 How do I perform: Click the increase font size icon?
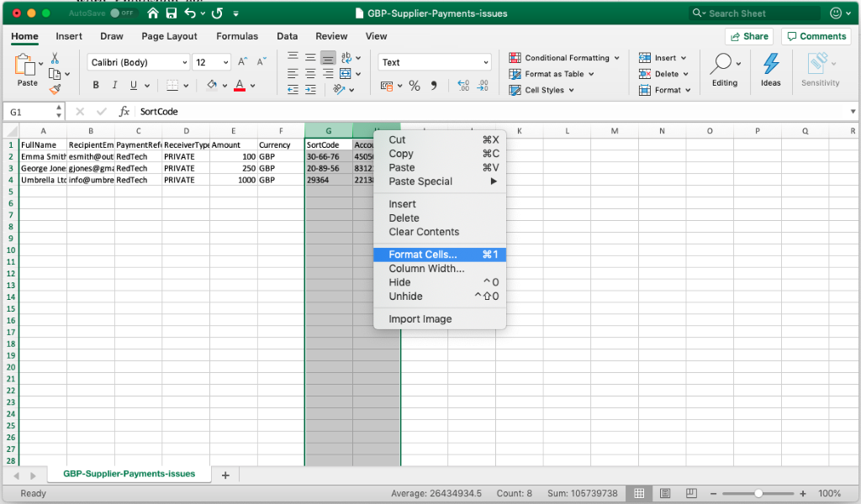(x=242, y=62)
